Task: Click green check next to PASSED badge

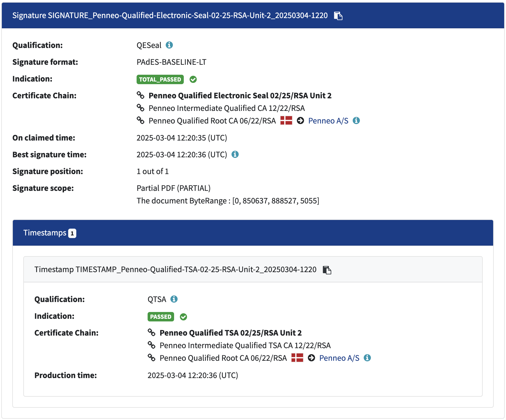Action: [x=184, y=317]
